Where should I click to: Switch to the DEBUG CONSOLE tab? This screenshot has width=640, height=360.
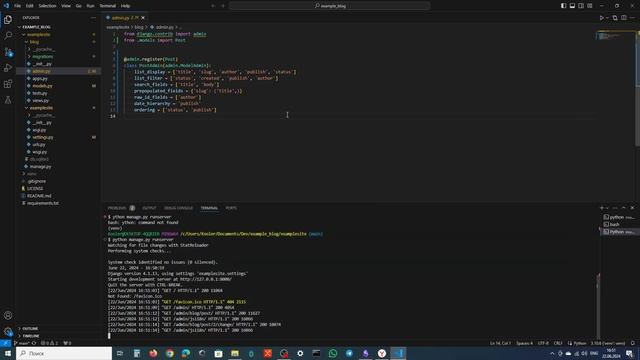178,208
